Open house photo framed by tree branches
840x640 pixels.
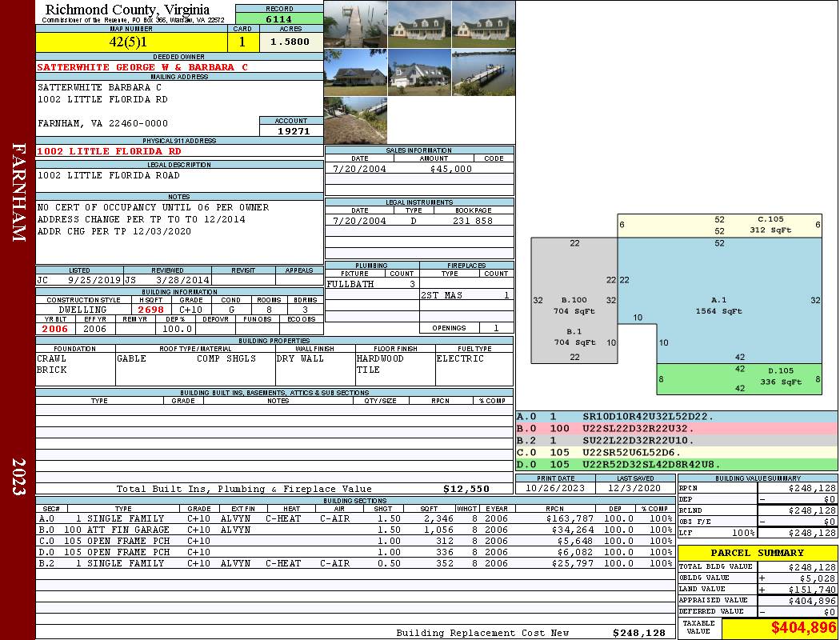[x=355, y=72]
